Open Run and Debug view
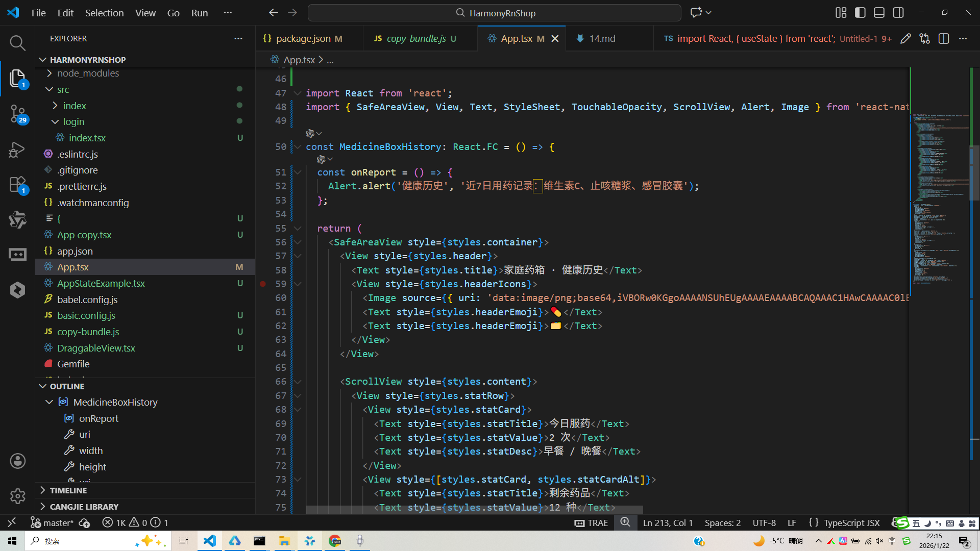Viewport: 980px width, 551px height. click(x=17, y=149)
